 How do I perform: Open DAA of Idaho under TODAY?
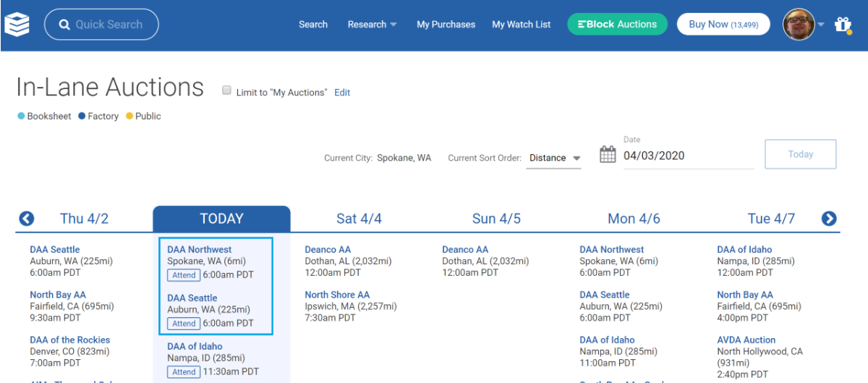[x=195, y=347]
